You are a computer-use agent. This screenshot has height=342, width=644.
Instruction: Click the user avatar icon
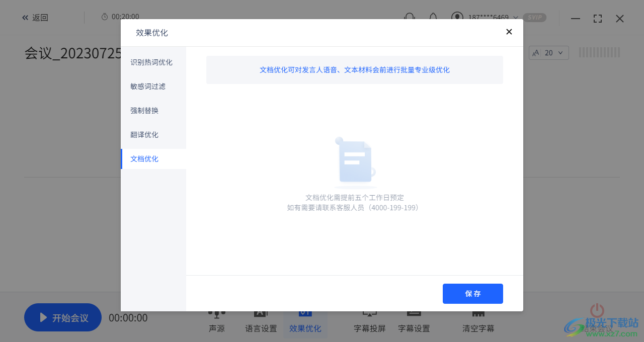[457, 18]
